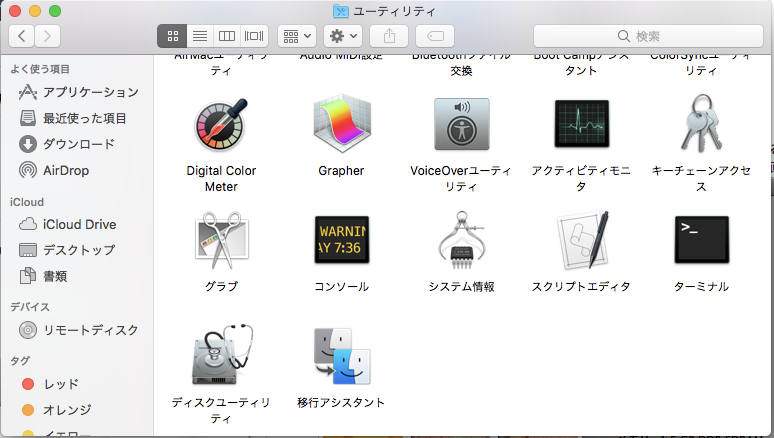Switch to Cover Flow view
Image resolution: width=774 pixels, height=438 pixels.
[x=254, y=36]
